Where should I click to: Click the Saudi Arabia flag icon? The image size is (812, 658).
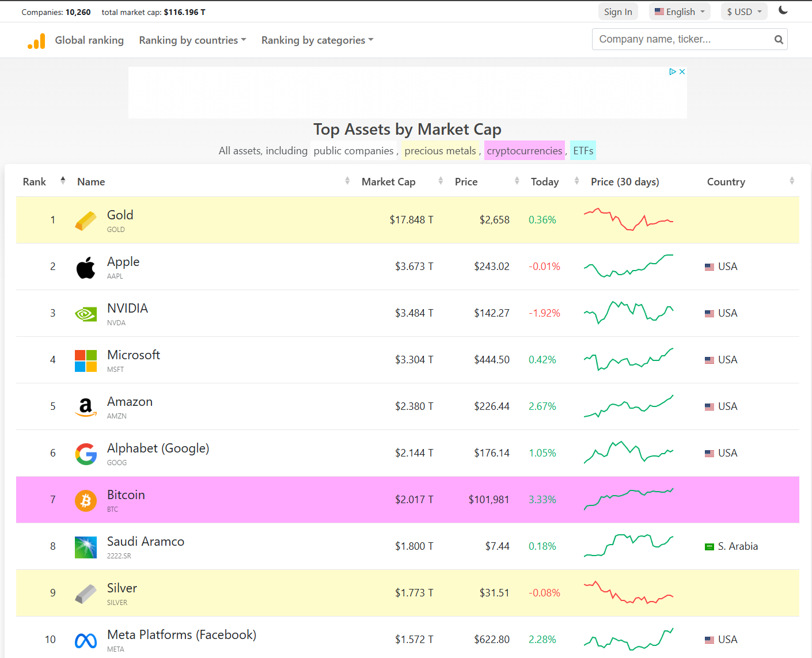pyautogui.click(x=709, y=547)
